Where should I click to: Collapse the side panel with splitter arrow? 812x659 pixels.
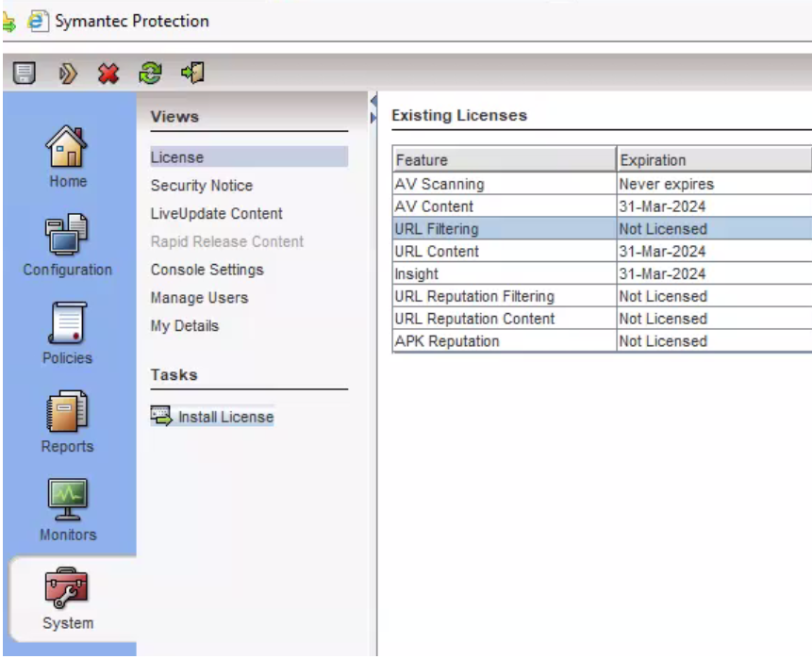point(373,100)
